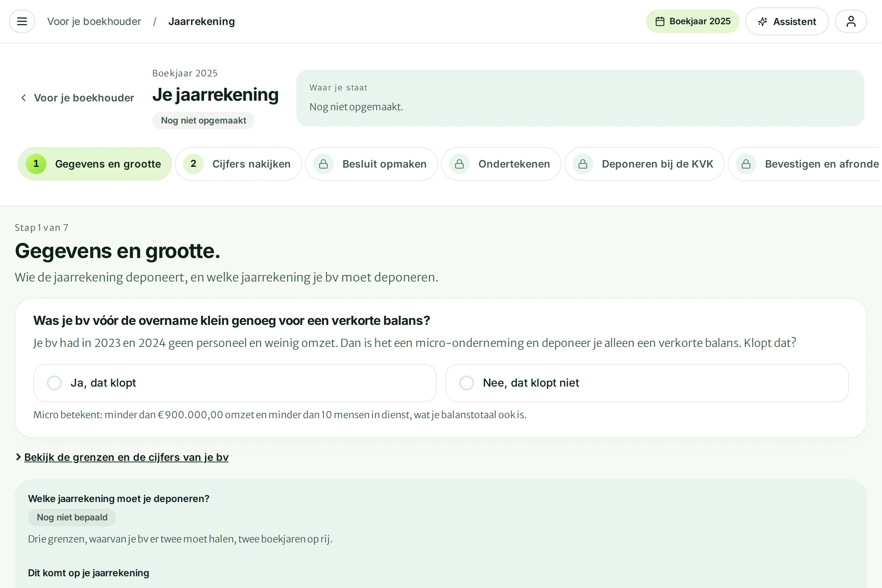
Task: Open the Gegevens en grootte step tab
Action: click(x=95, y=164)
